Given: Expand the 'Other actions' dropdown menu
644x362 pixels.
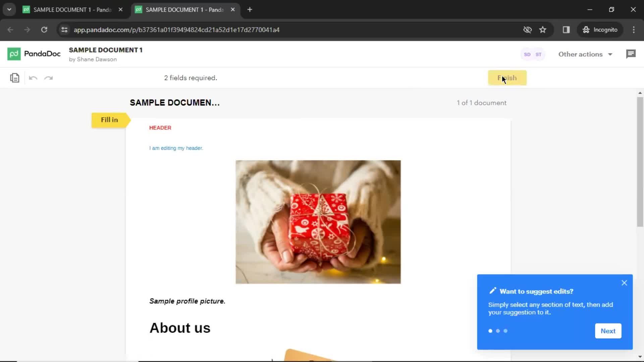Looking at the screenshot, I should click(585, 54).
